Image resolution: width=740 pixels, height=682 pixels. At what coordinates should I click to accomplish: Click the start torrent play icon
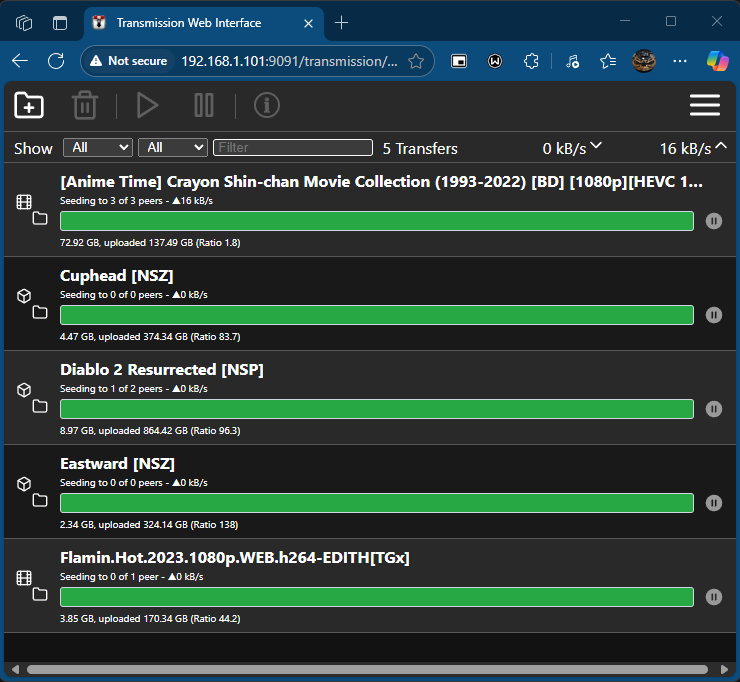[147, 105]
